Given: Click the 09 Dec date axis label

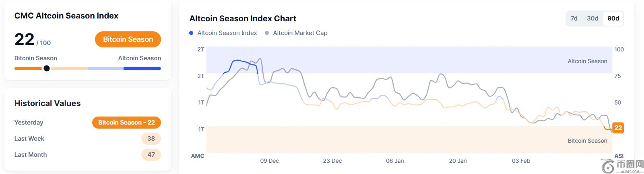Looking at the screenshot, I should [x=269, y=161].
